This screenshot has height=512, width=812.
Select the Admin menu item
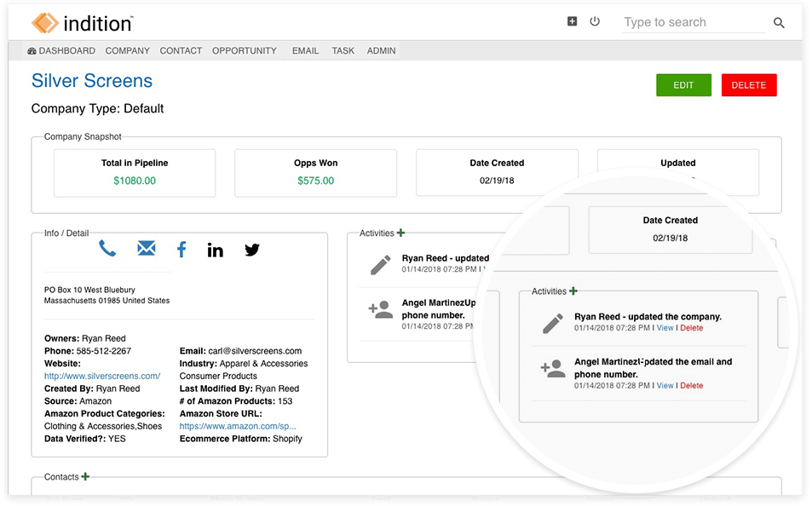pos(381,51)
